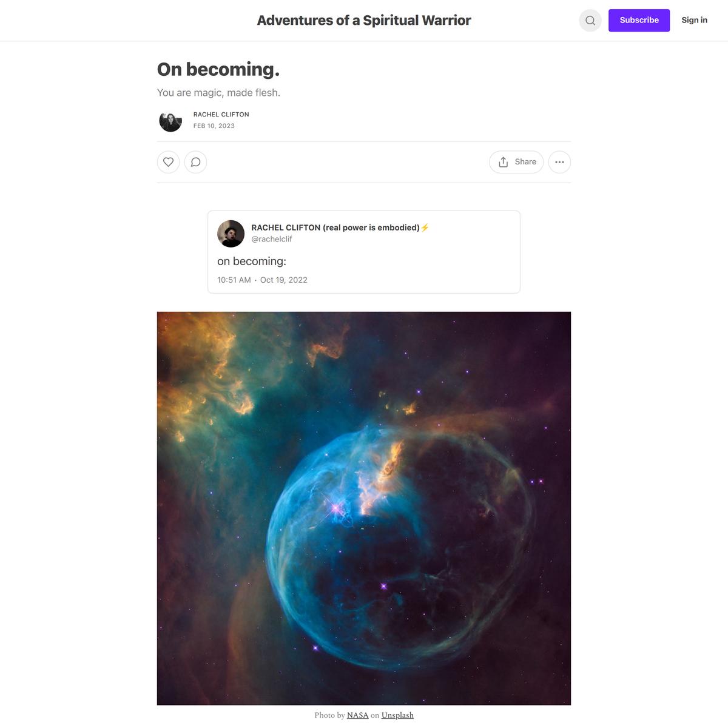Open the NASA photo credit link
Image resolution: width=728 pixels, height=728 pixels.
pos(358,715)
